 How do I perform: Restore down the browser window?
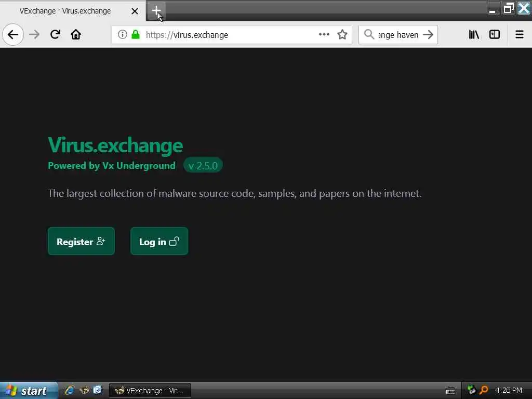point(508,8)
